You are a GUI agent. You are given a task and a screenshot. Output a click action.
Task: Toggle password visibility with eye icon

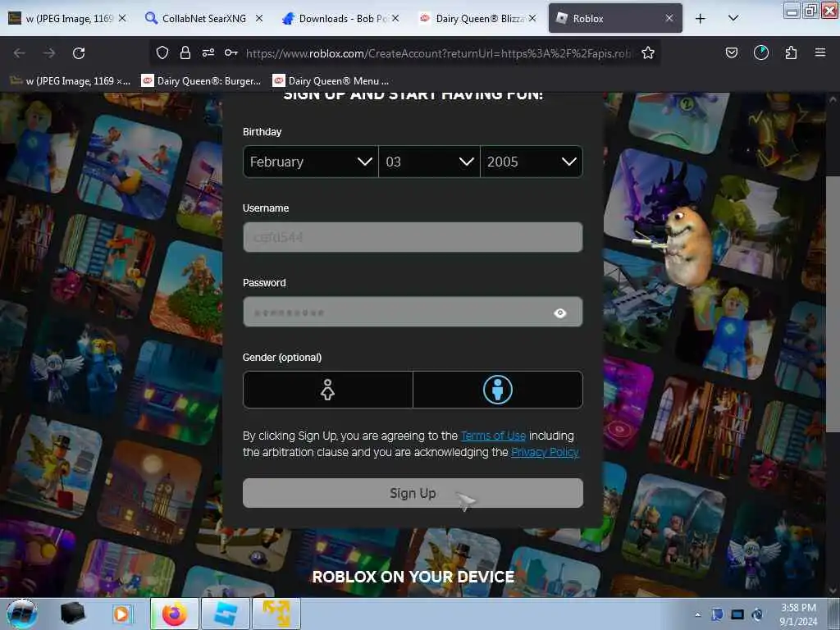click(559, 313)
